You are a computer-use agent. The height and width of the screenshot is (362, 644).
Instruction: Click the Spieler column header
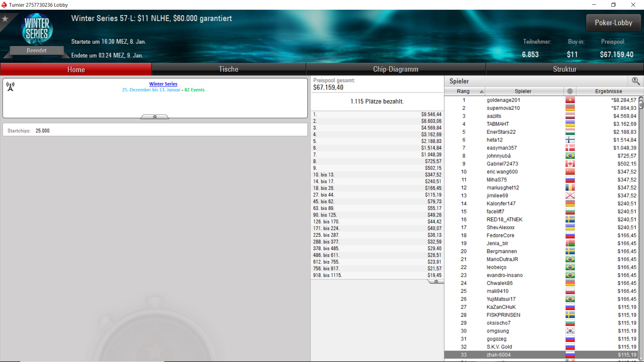(x=523, y=91)
